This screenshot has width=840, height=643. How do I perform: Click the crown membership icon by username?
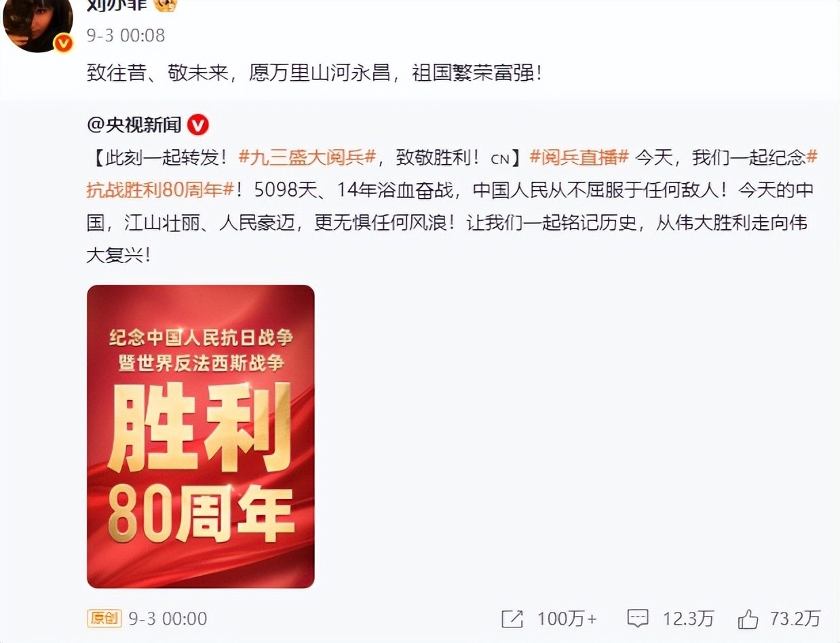coord(166,5)
